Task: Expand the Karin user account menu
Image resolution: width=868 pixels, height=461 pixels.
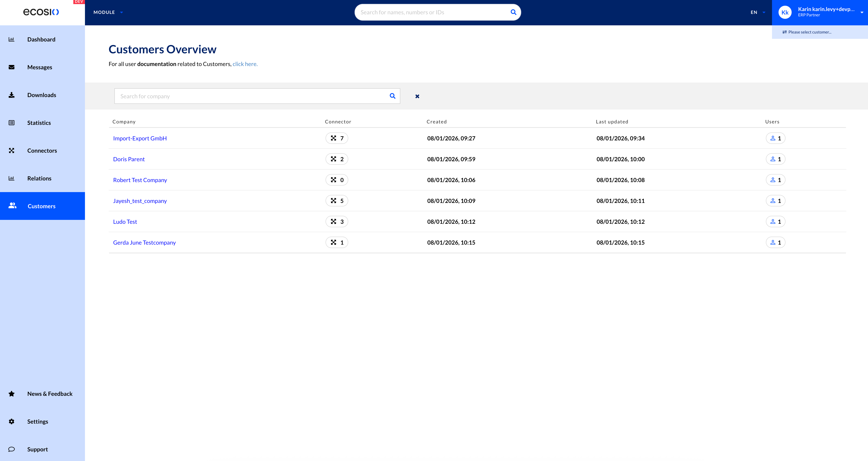Action: tap(861, 12)
